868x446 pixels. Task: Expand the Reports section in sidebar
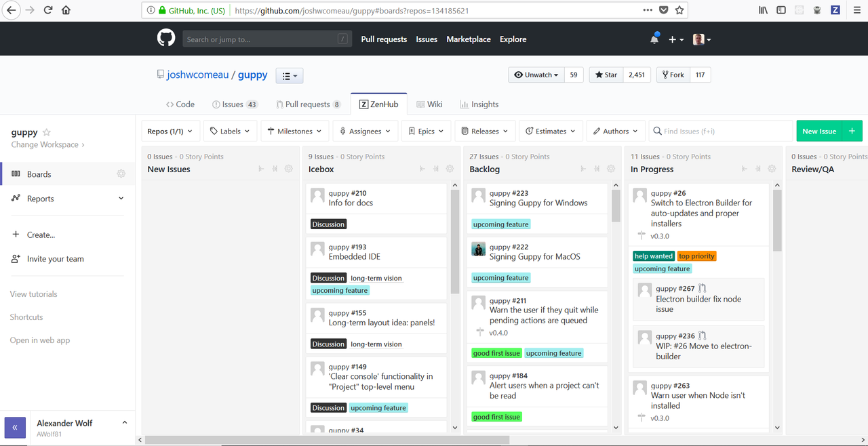click(x=121, y=199)
